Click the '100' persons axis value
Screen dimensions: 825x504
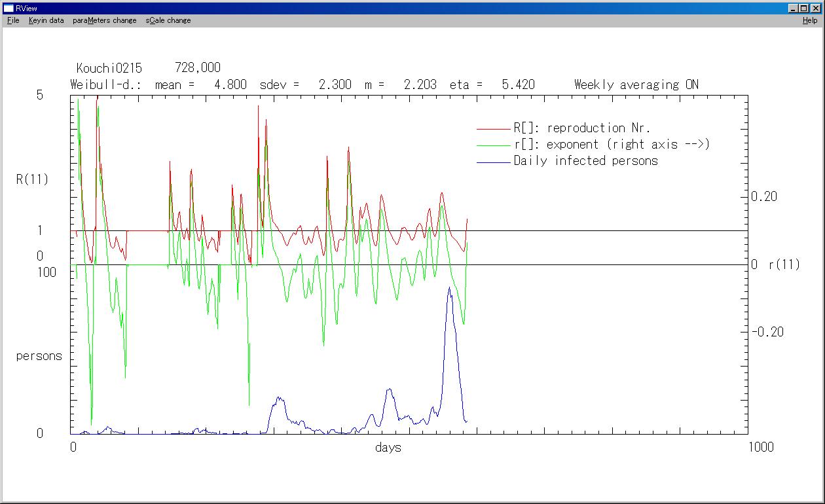coord(46,272)
